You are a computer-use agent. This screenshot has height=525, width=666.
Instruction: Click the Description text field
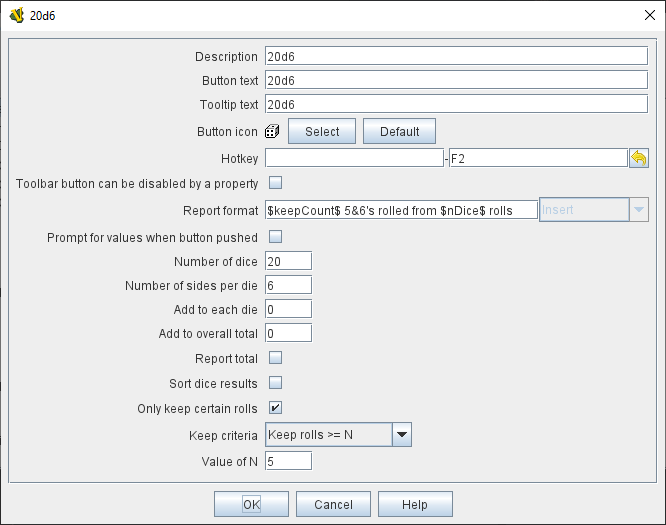coord(456,56)
